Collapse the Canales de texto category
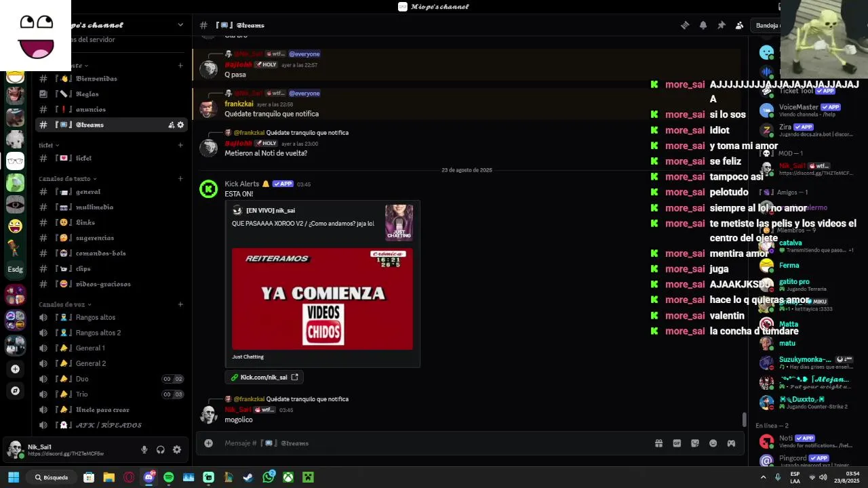This screenshot has height=488, width=868. pos(64,179)
